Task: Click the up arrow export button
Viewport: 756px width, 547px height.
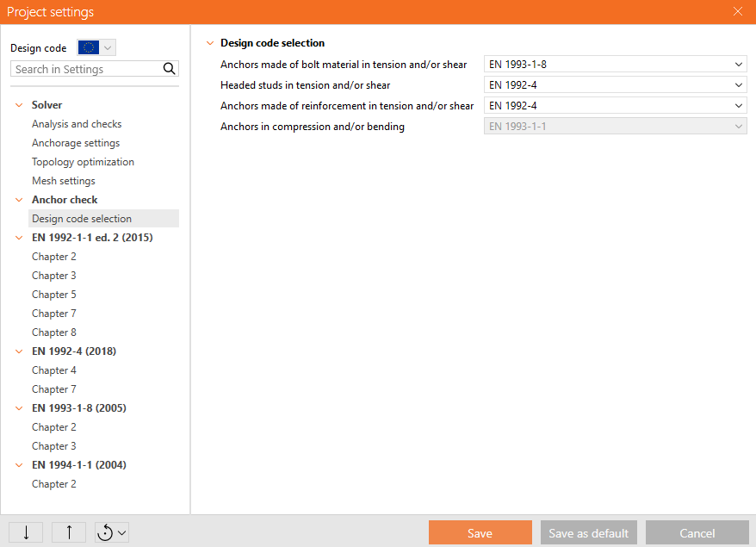Action: tap(69, 532)
